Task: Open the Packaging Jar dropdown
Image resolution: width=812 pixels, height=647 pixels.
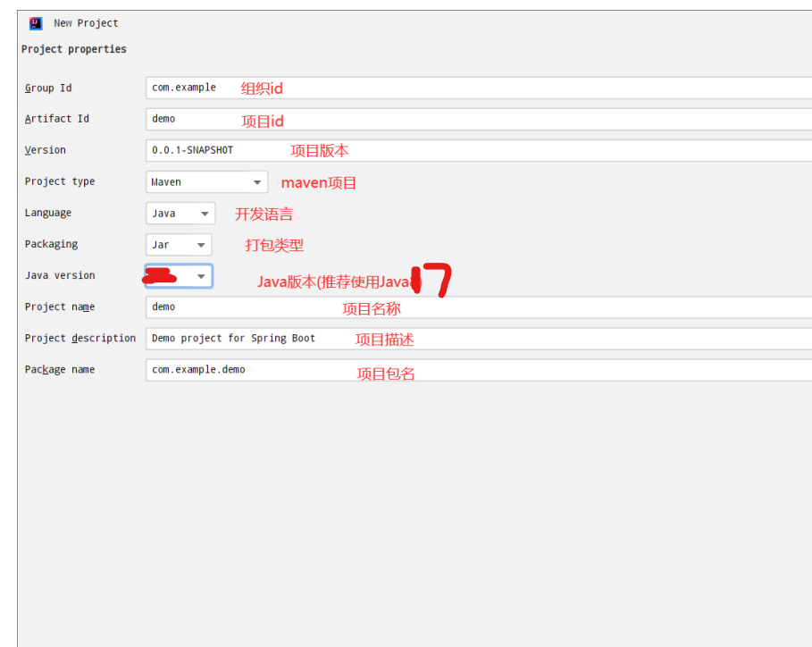Action: tap(179, 245)
